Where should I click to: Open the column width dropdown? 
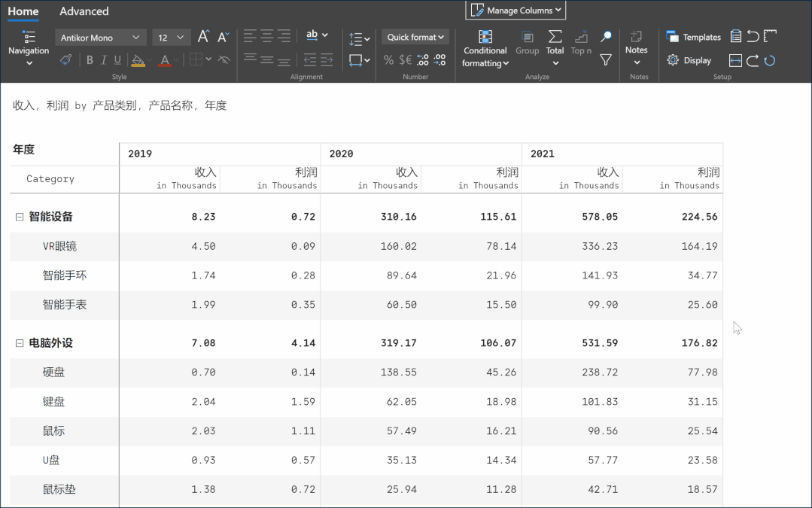tap(360, 60)
